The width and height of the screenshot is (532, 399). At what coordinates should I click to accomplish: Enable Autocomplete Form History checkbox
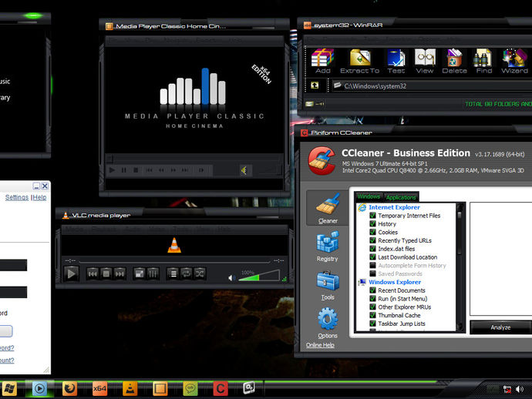click(372, 265)
